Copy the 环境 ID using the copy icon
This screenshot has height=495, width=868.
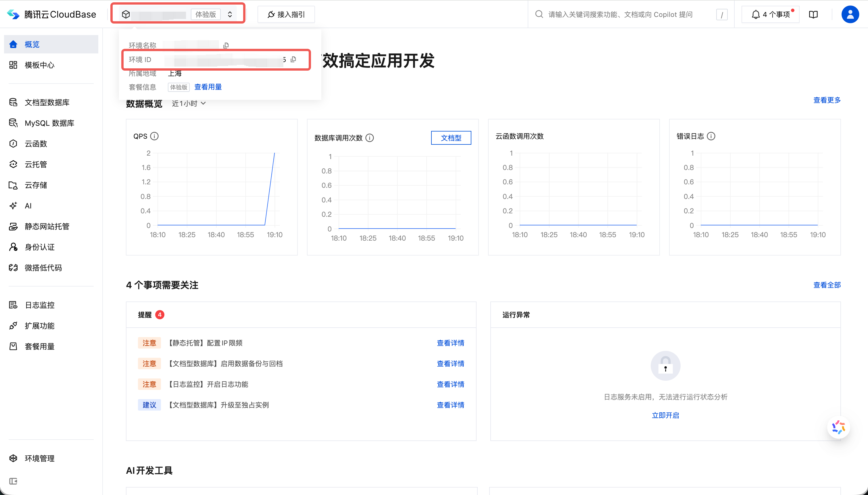tap(293, 59)
